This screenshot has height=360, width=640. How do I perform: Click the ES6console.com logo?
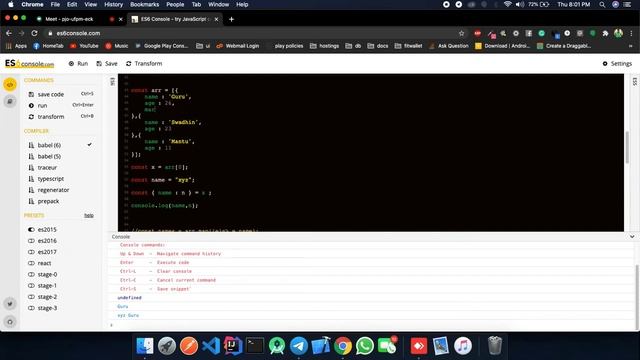point(29,64)
